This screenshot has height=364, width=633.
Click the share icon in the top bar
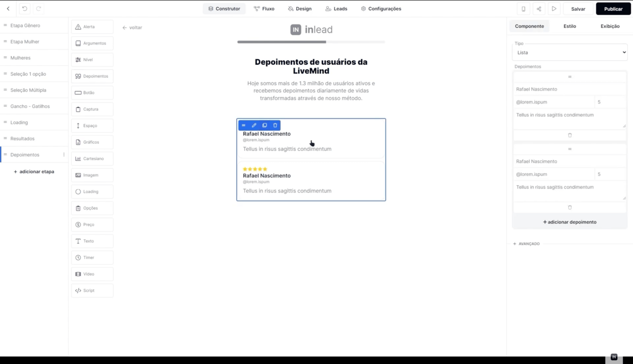point(538,9)
